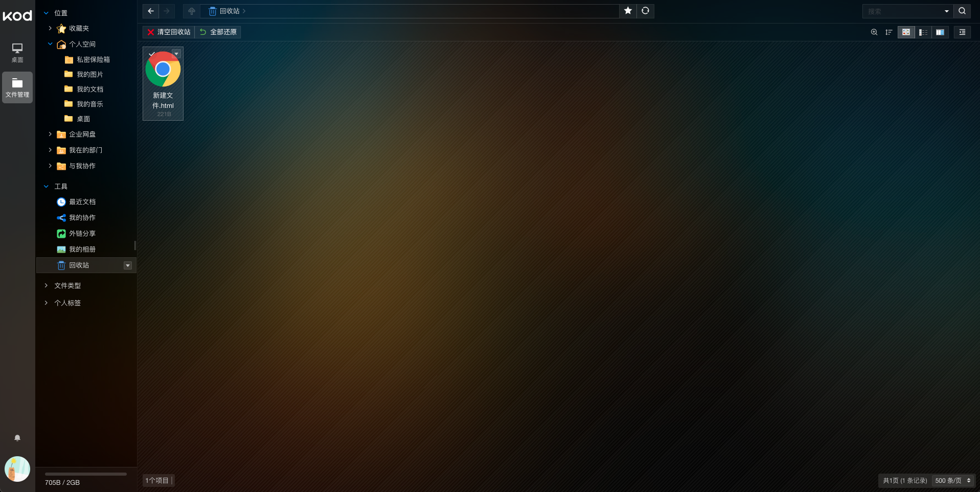
Task: Toggle the selection checkmark on 新建文件.html
Action: click(x=152, y=54)
